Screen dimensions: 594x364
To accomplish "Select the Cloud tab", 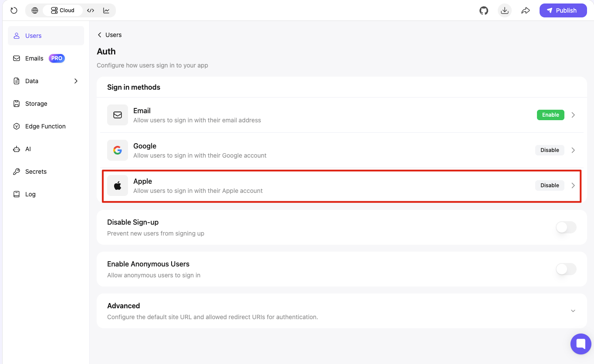I will [63, 10].
